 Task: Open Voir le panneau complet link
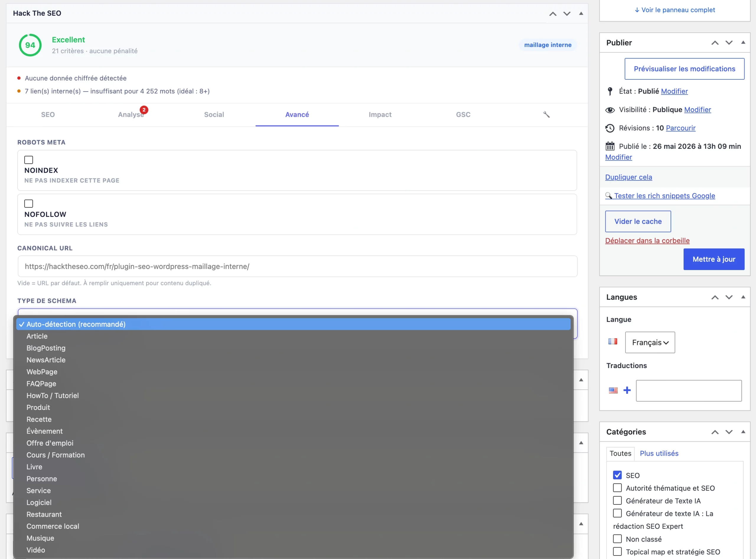[x=675, y=10]
